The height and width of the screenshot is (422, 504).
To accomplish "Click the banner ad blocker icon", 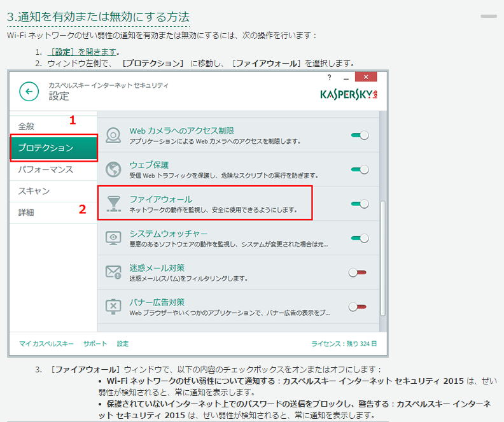I will tap(113, 307).
